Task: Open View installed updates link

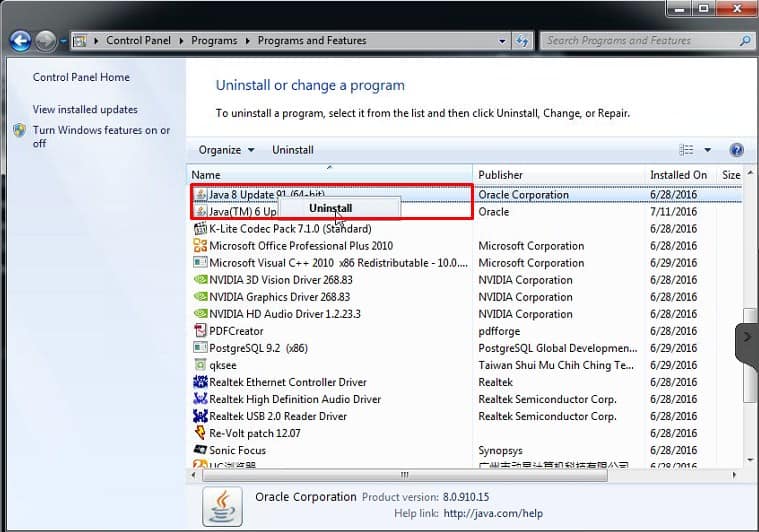Action: 85,109
